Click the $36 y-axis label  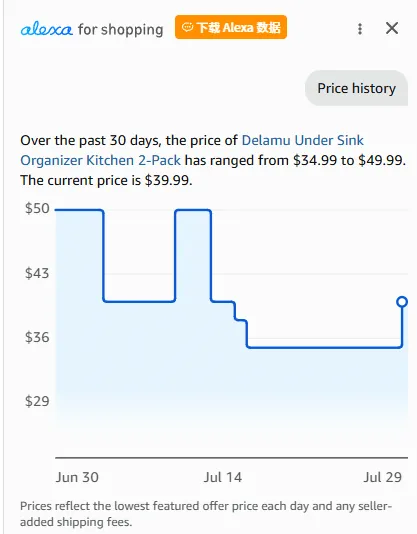pos(37,337)
